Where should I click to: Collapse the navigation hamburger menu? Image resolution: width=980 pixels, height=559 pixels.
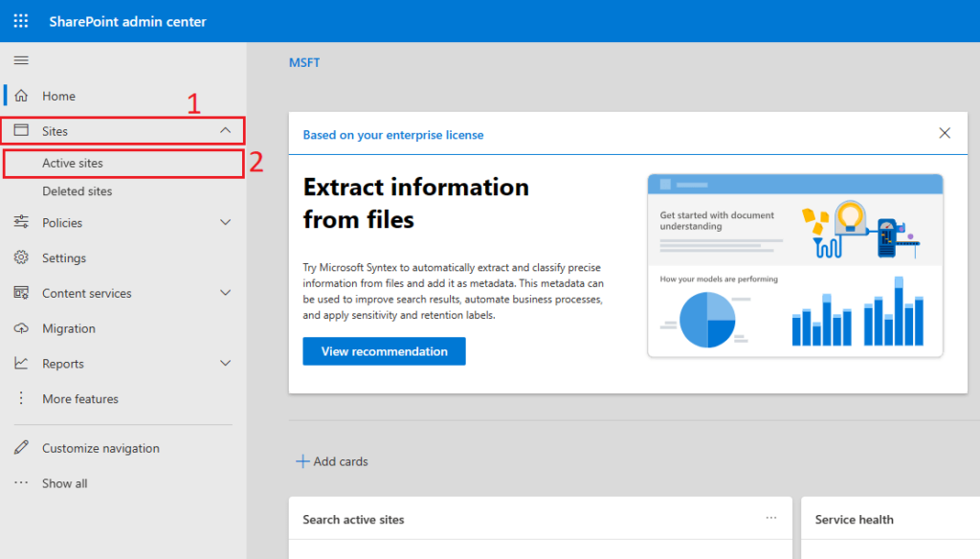pyautogui.click(x=21, y=60)
